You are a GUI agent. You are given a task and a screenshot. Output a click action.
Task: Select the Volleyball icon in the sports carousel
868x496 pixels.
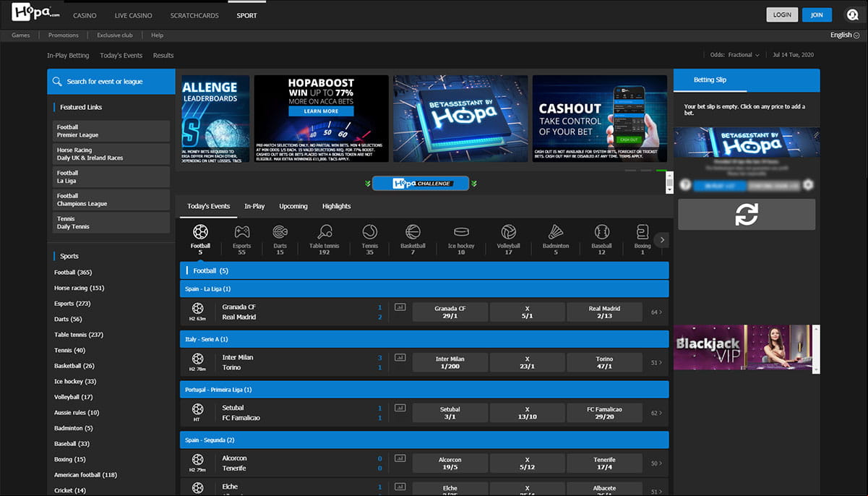pos(509,232)
